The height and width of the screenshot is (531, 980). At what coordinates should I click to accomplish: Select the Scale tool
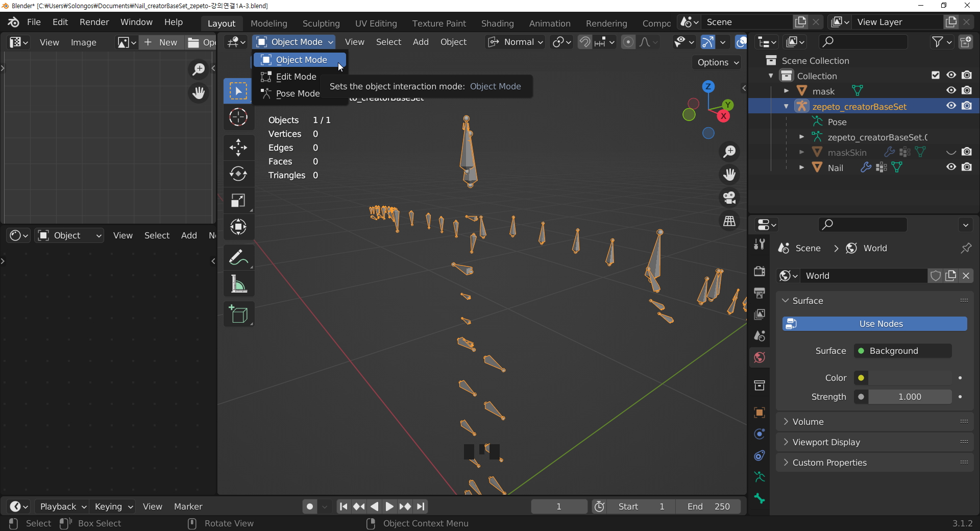[238, 200]
